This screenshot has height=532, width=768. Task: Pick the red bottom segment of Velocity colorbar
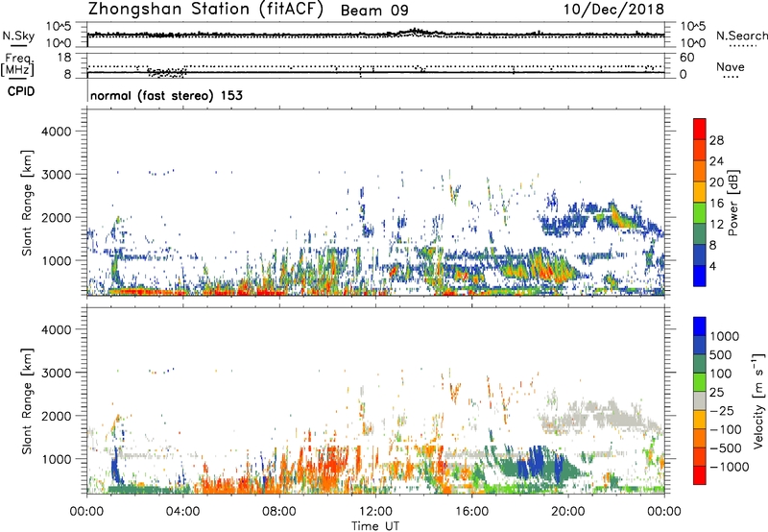coord(700,475)
